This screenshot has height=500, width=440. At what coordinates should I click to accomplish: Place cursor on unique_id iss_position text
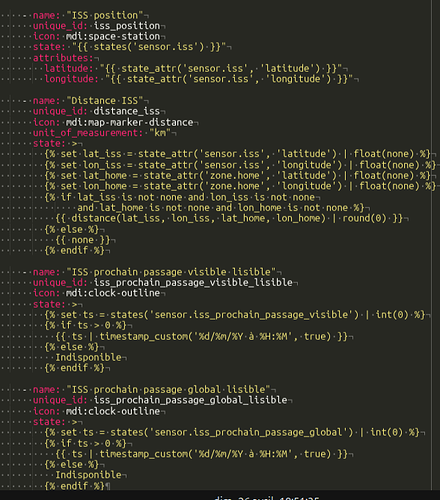pyautogui.click(x=127, y=26)
